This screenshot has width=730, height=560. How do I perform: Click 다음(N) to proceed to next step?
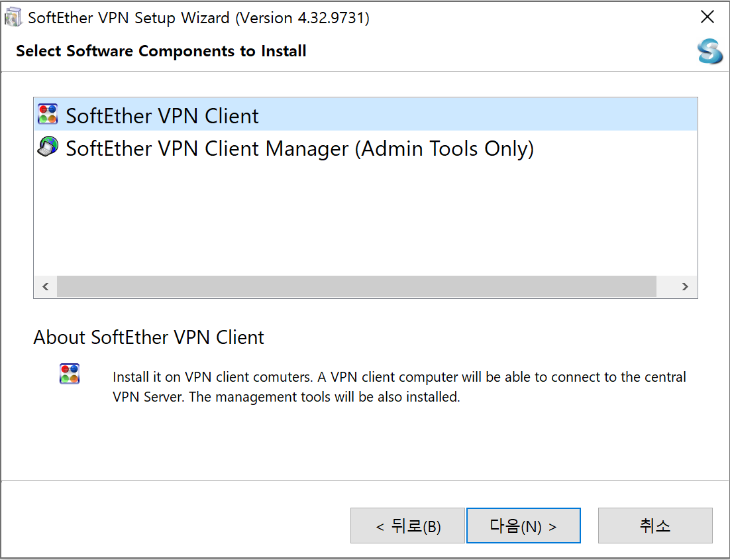point(523,524)
